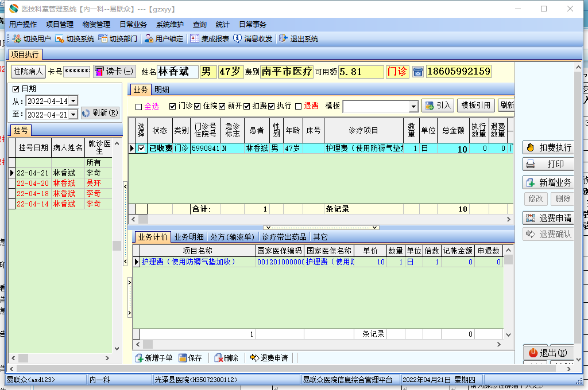Open the 物资管理 menu
This screenshot has width=588, height=390.
pyautogui.click(x=96, y=24)
